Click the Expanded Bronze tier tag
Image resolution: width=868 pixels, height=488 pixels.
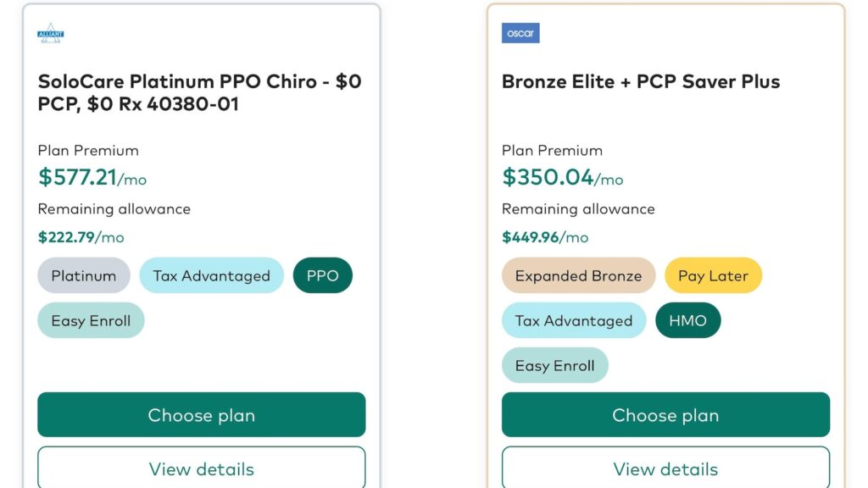pyautogui.click(x=578, y=275)
